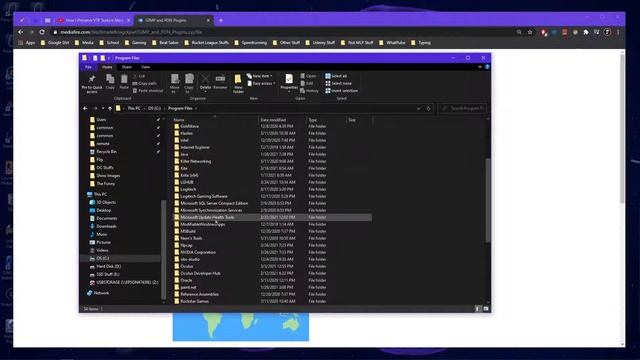
Task: Click Invert selection in the ribbon
Action: click(x=342, y=91)
